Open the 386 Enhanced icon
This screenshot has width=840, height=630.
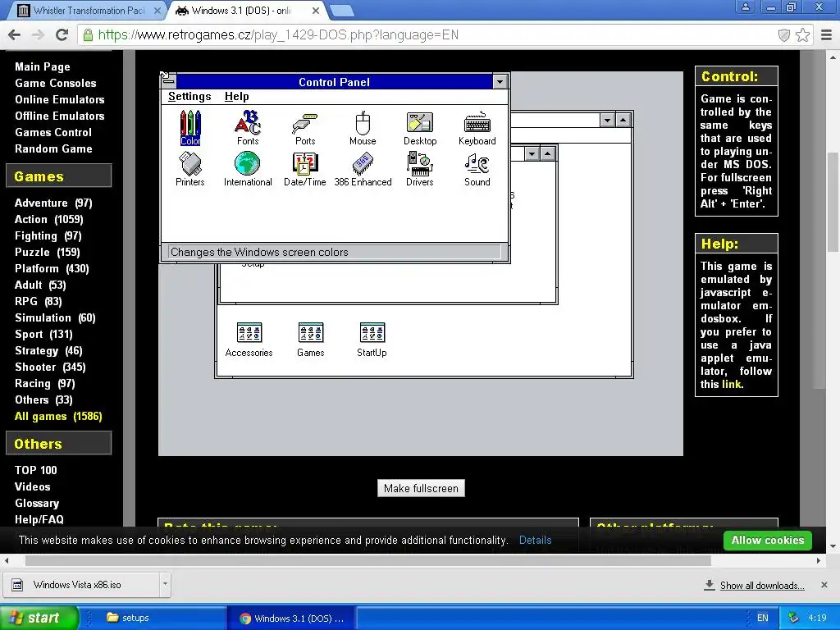(363, 169)
